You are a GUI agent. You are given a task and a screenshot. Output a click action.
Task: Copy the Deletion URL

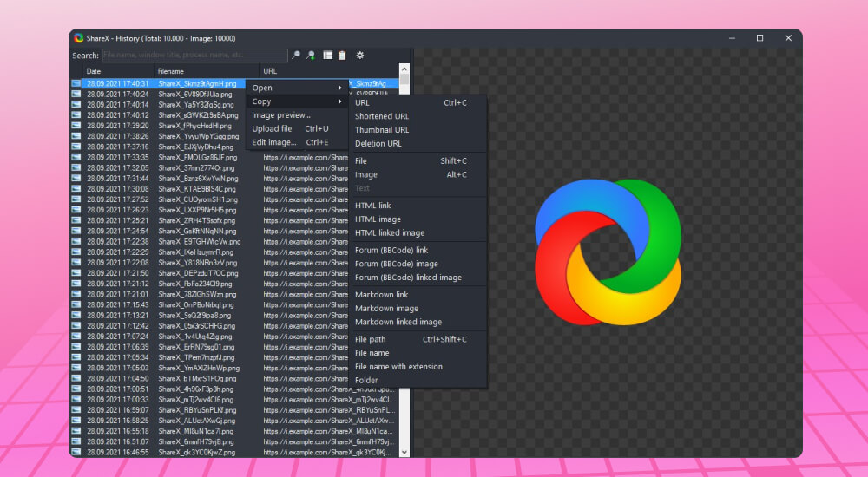pos(418,143)
